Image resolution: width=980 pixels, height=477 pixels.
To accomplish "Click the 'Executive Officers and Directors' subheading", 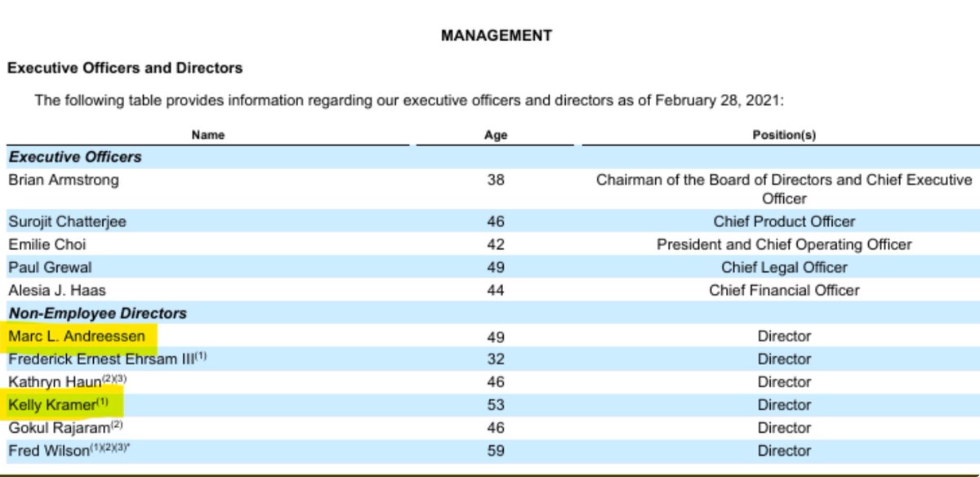I will point(125,69).
